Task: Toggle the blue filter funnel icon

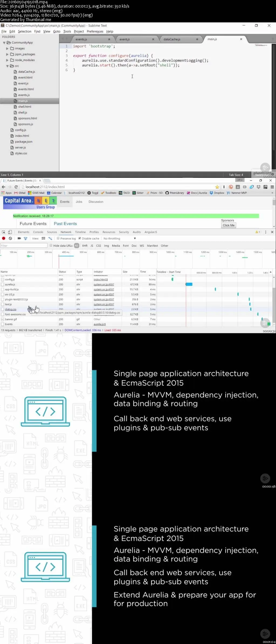Action: pos(26,238)
